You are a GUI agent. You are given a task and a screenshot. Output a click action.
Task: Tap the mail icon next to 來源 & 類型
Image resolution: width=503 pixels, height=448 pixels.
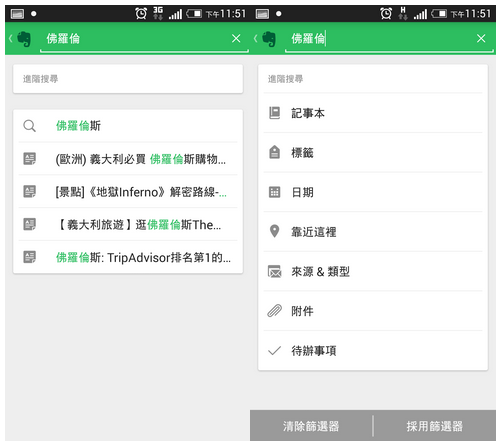tap(274, 271)
